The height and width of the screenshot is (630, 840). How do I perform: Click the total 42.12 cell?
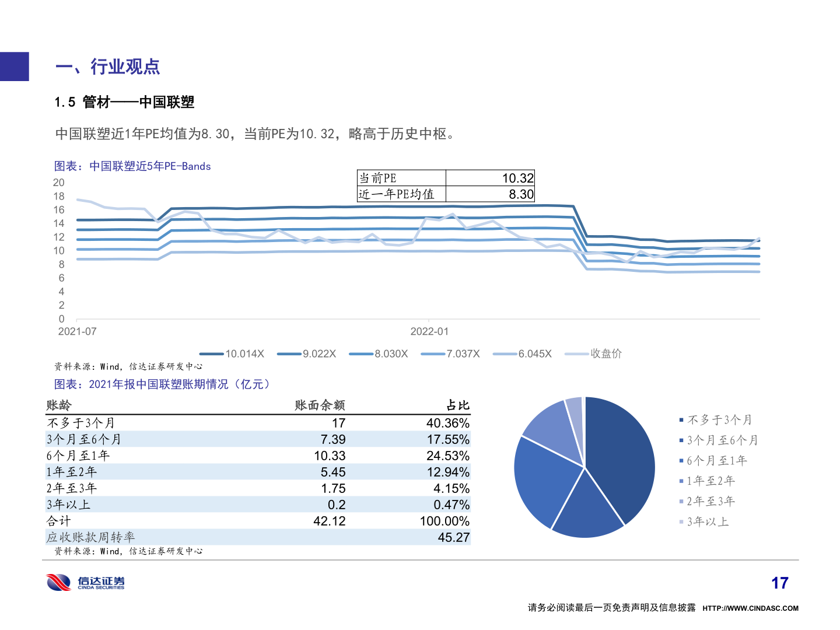pos(330,521)
